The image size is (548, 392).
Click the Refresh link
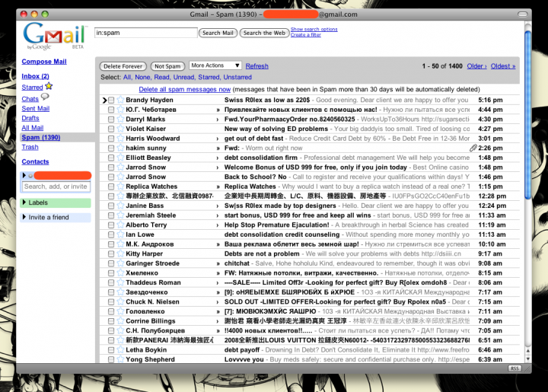257,66
